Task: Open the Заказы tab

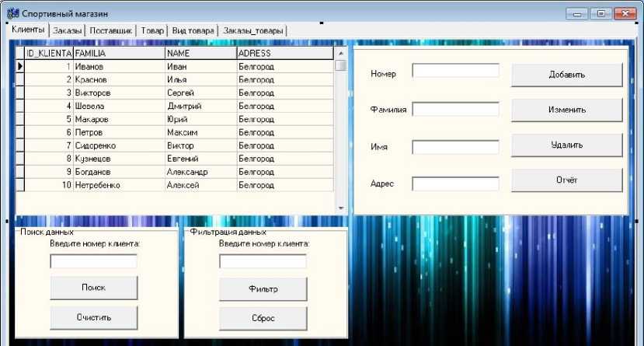Action: tap(67, 30)
